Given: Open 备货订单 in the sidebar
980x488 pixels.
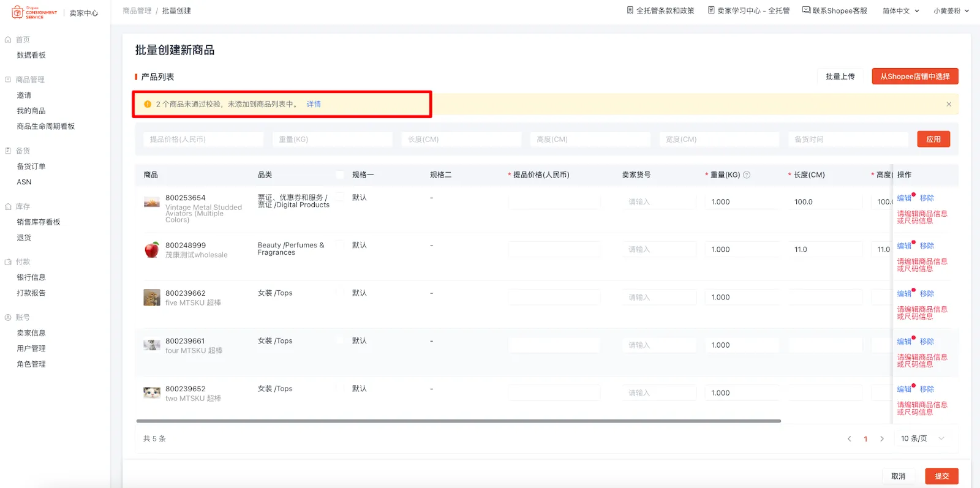Looking at the screenshot, I should [x=31, y=167].
